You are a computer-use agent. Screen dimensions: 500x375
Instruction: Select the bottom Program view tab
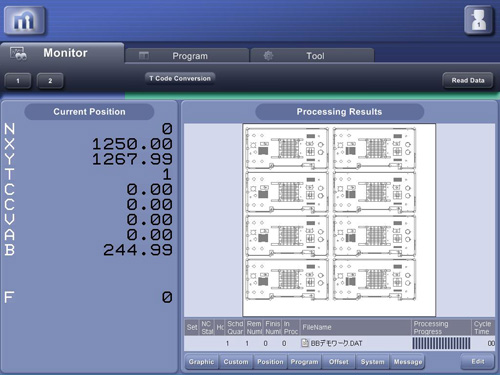click(x=304, y=362)
